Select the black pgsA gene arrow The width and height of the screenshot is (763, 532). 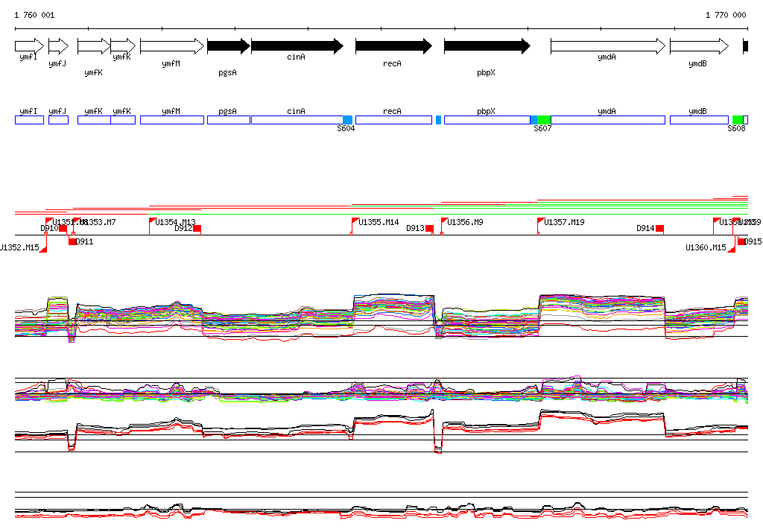229,46
